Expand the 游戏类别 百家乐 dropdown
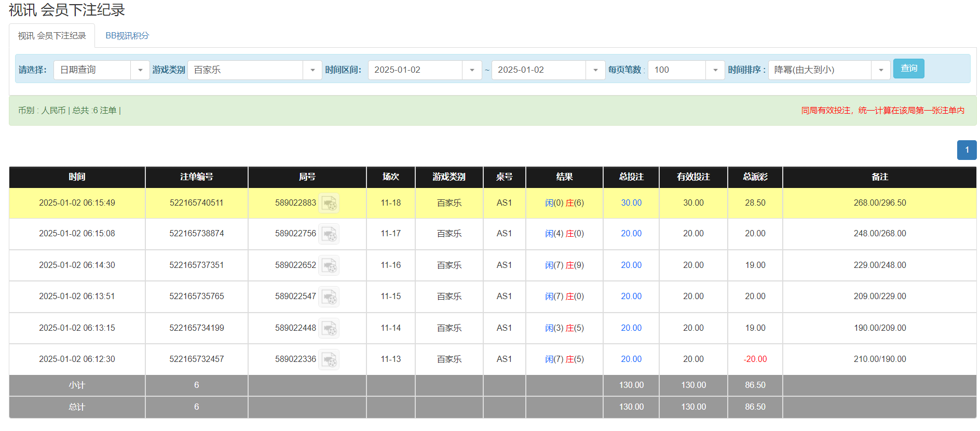 click(x=312, y=70)
